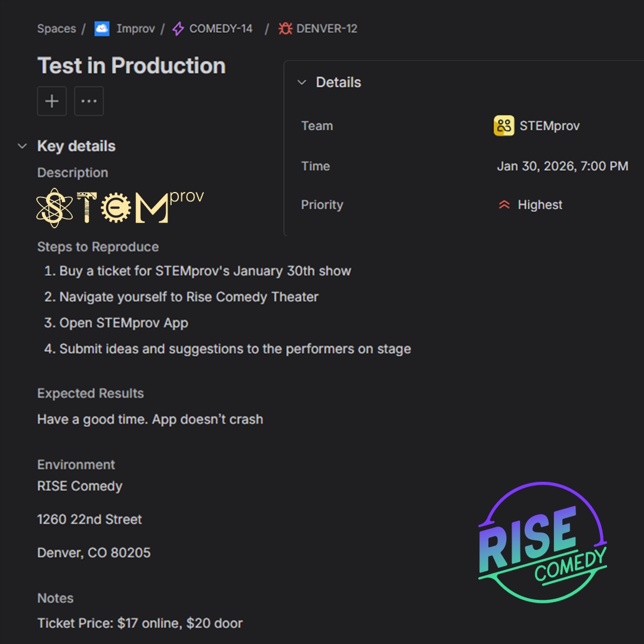Edit the Time field date value
Image resolution: width=644 pixels, height=644 pixels.
[x=562, y=166]
